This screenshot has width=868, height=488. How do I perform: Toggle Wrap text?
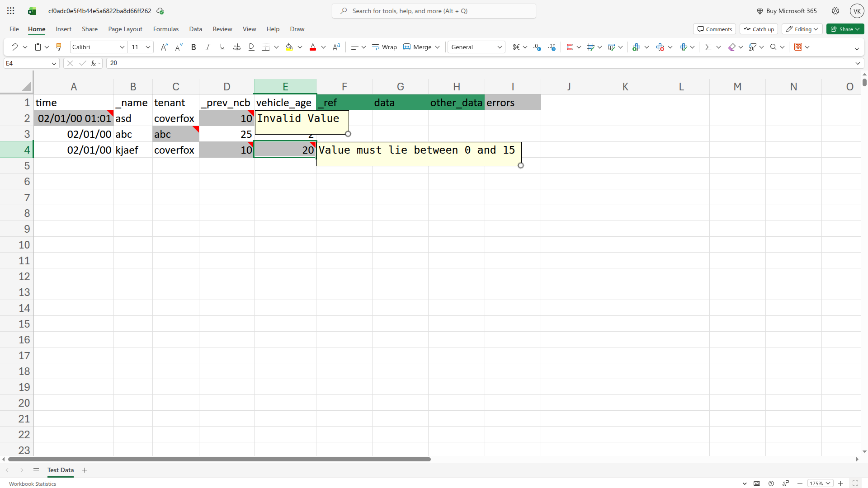coord(384,47)
